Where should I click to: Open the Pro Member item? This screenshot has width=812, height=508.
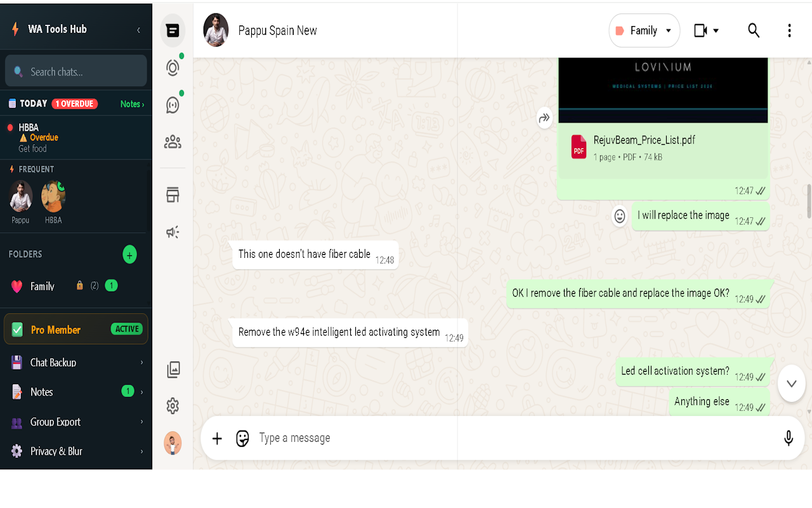(76, 330)
